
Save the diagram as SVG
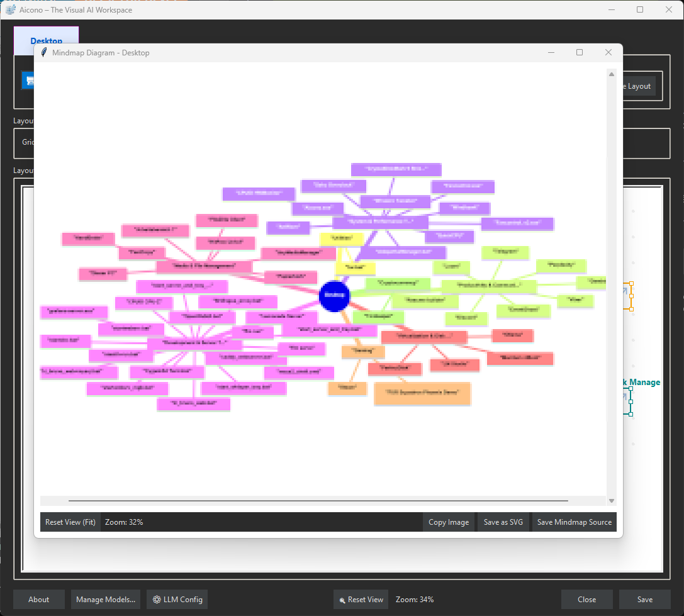click(503, 522)
